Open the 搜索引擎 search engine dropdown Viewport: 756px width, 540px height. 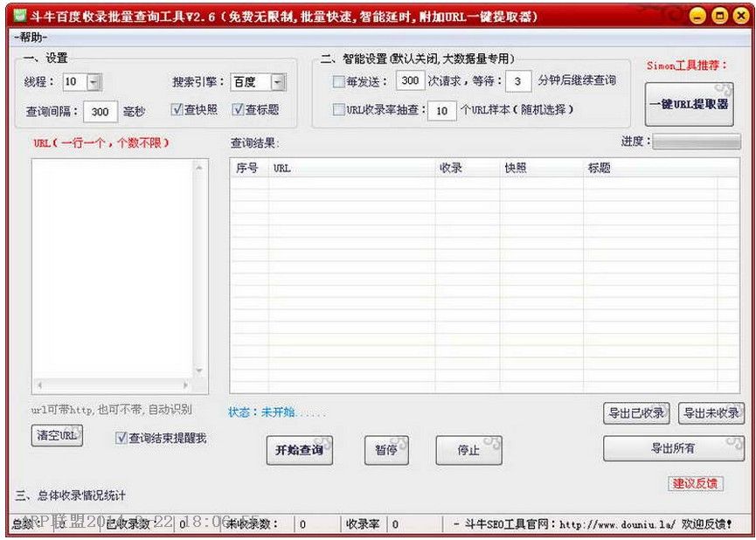(277, 80)
